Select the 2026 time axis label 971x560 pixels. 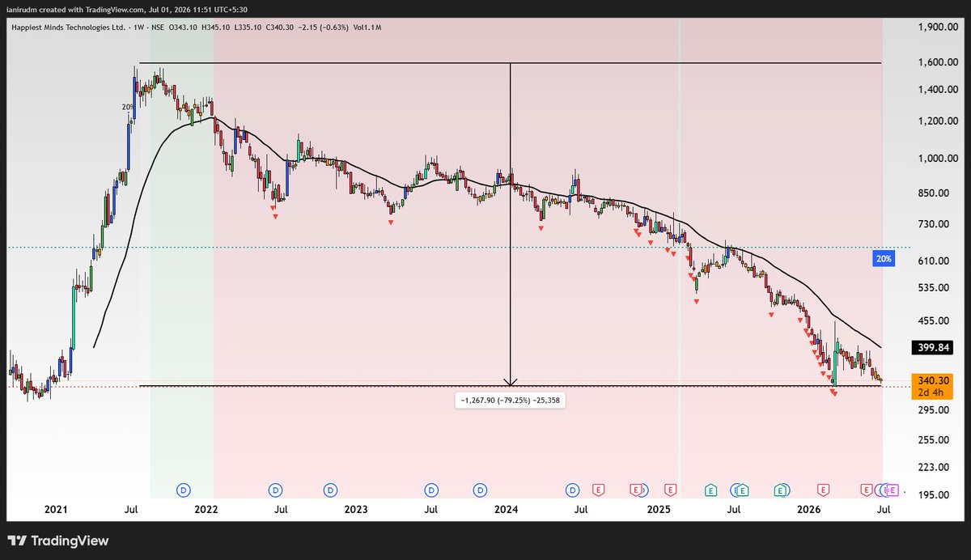click(808, 510)
